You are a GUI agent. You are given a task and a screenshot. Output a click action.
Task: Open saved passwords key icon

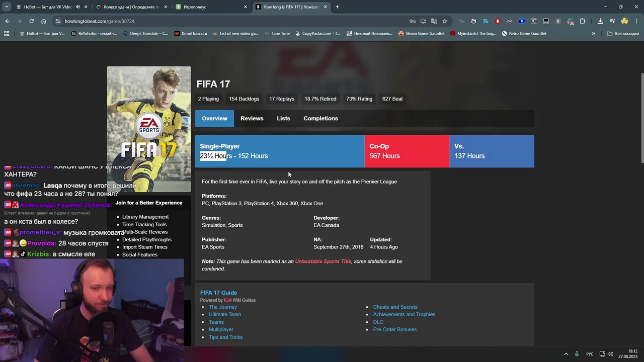click(412, 21)
